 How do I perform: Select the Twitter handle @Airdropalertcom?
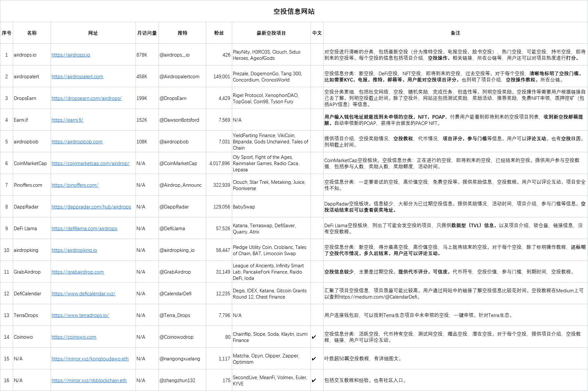[x=180, y=77]
